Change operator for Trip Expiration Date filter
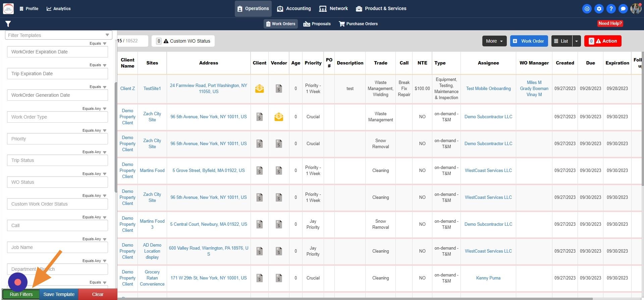This screenshot has width=644, height=300. click(x=98, y=65)
